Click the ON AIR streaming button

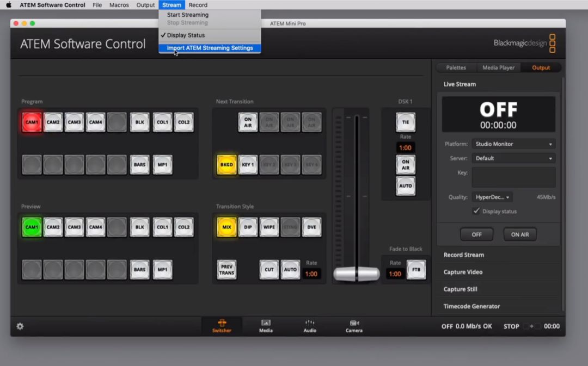520,234
